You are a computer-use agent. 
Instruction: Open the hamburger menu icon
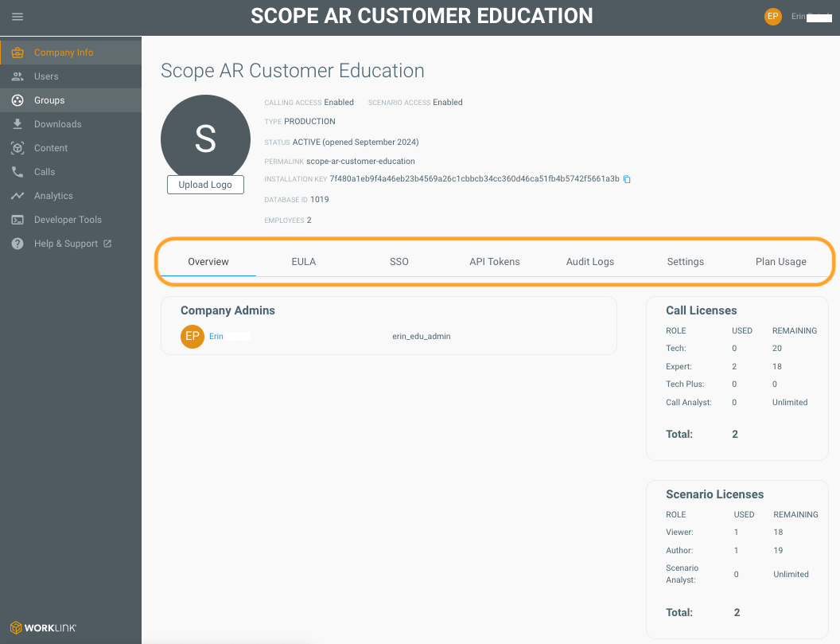(x=17, y=17)
